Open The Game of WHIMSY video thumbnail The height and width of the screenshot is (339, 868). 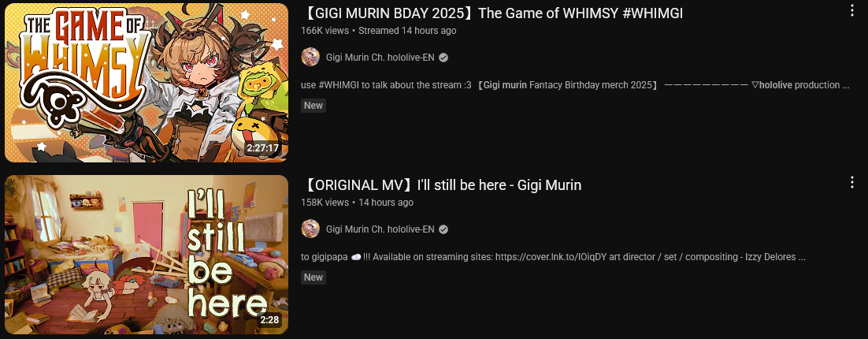click(147, 83)
